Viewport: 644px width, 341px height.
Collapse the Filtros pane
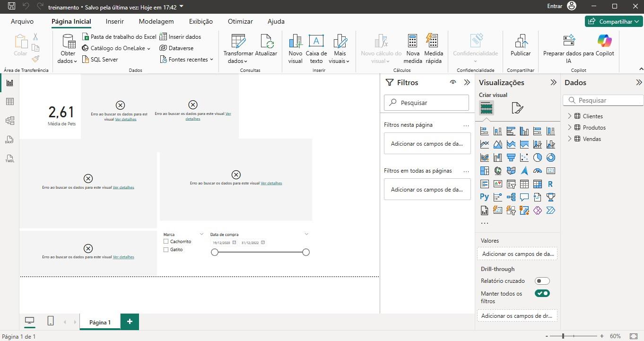467,82
